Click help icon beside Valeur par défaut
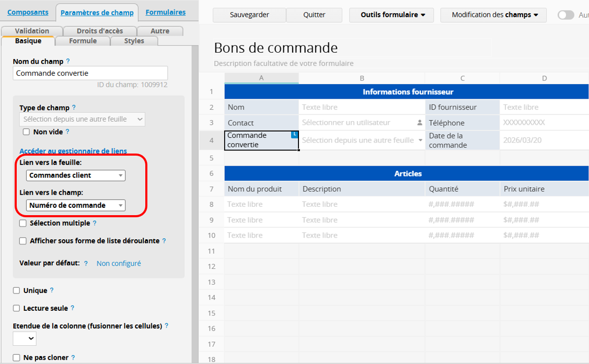 point(86,263)
